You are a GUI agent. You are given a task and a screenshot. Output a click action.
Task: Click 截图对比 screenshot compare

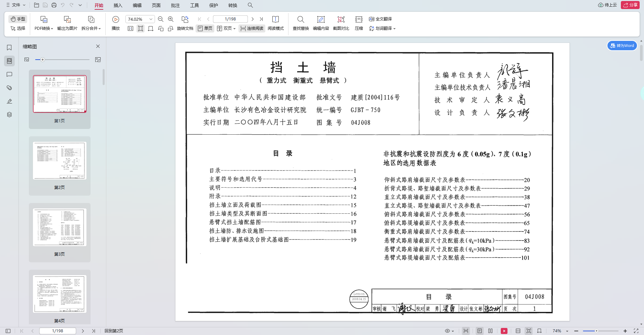point(341,23)
